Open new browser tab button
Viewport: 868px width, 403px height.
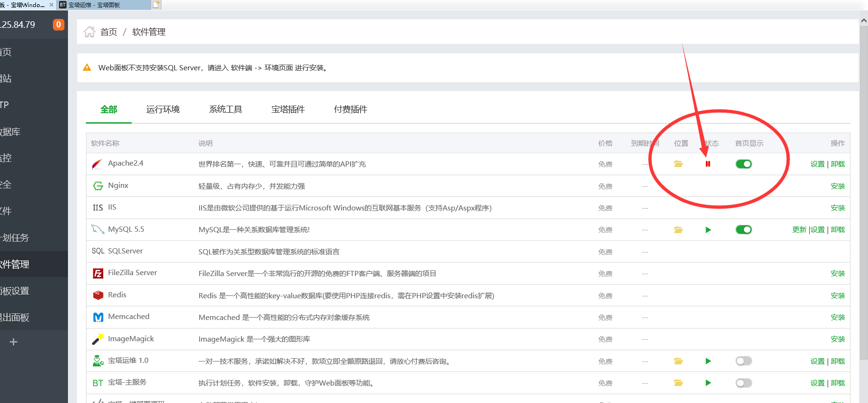157,5
